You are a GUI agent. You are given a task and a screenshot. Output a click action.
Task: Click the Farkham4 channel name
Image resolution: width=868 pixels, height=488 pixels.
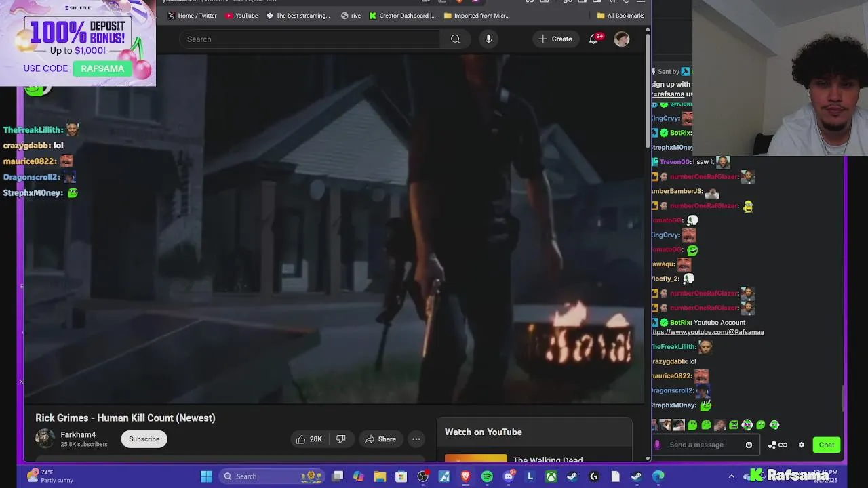pos(78,434)
